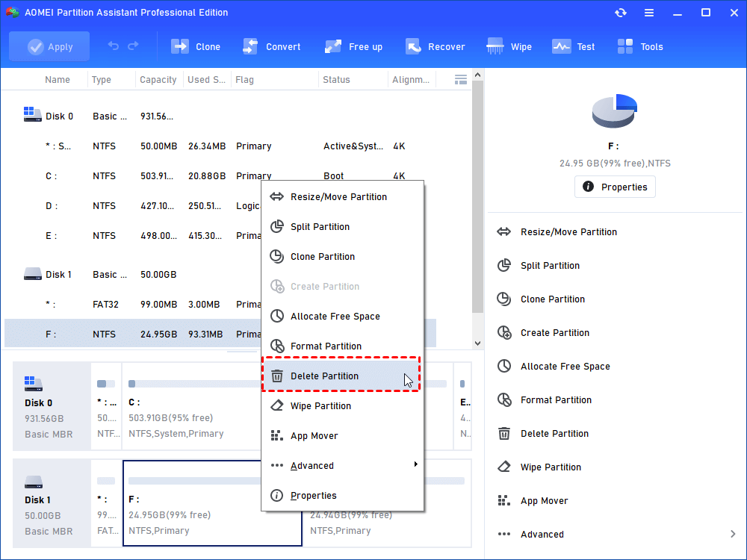Click the partition list scroll up arrow
Screen dimensions: 747x560
tap(478, 75)
